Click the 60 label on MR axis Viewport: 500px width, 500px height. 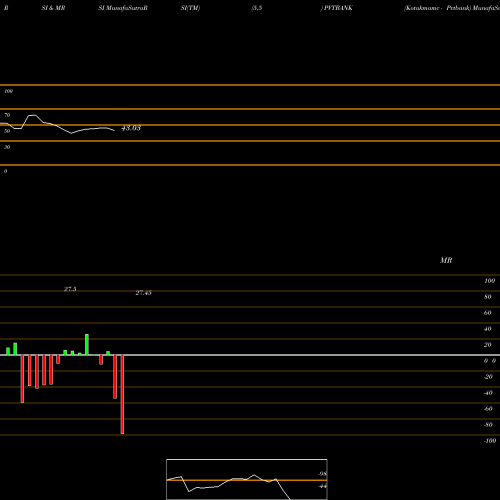487,313
